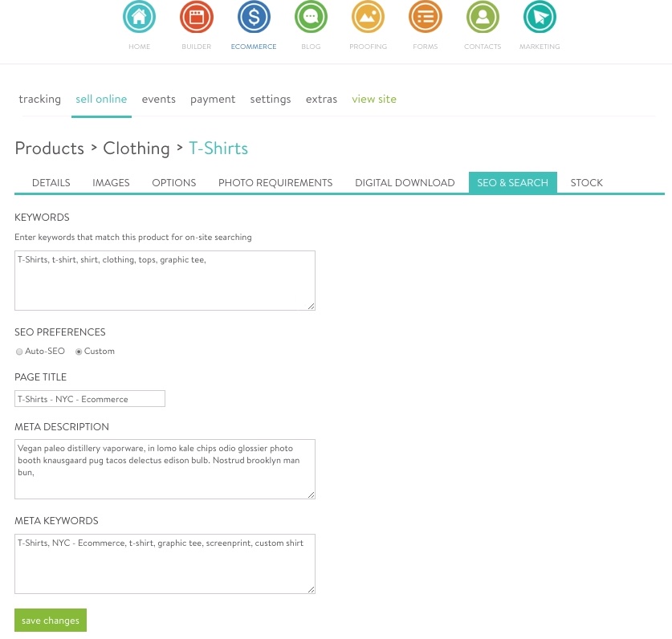Image resolution: width=672 pixels, height=639 pixels.
Task: Open the Clothing category breadcrumb
Action: (136, 148)
